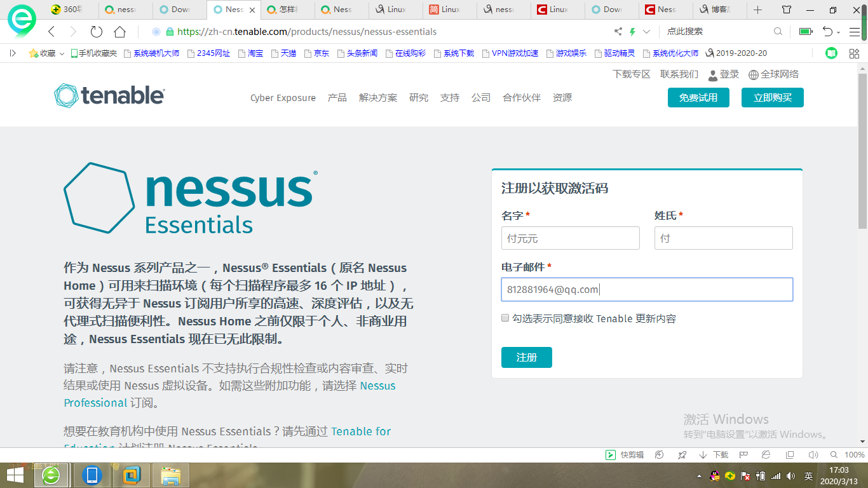Open the 淘宝 bookmark
This screenshot has width=868, height=488.
coord(250,53)
